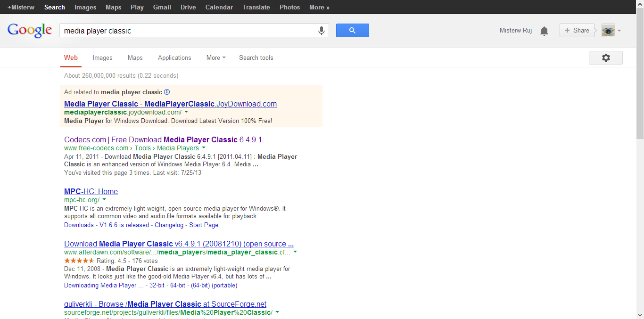Click the www.free-codecs.com breadcrumb URL

pos(96,148)
